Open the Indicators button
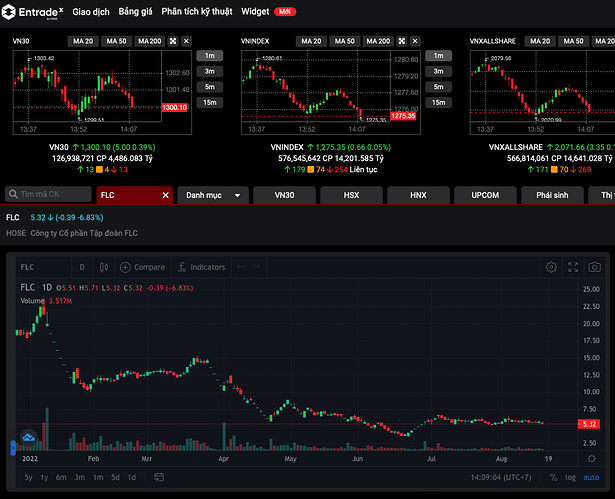The image size is (615, 499). coord(200,267)
